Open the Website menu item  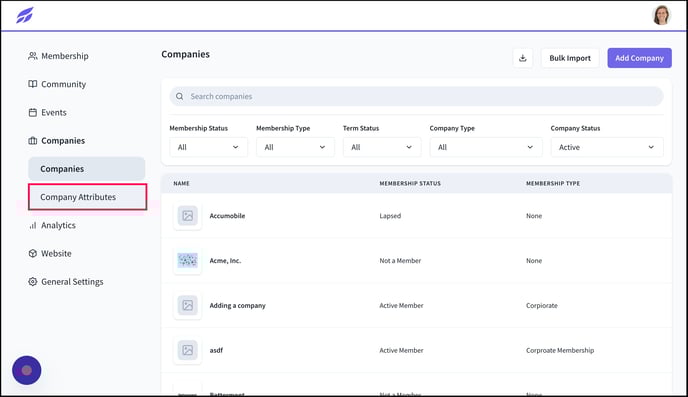[x=56, y=253]
